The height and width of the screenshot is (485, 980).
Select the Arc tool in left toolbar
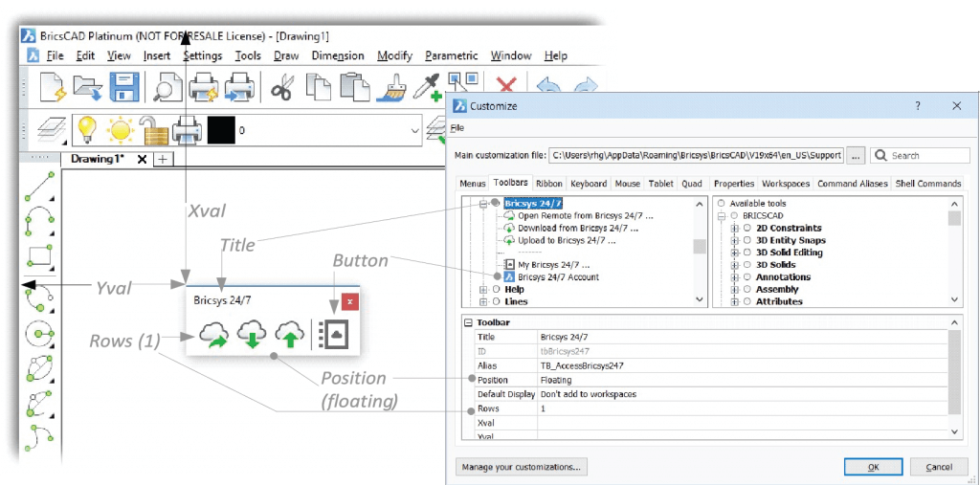pos(39,221)
